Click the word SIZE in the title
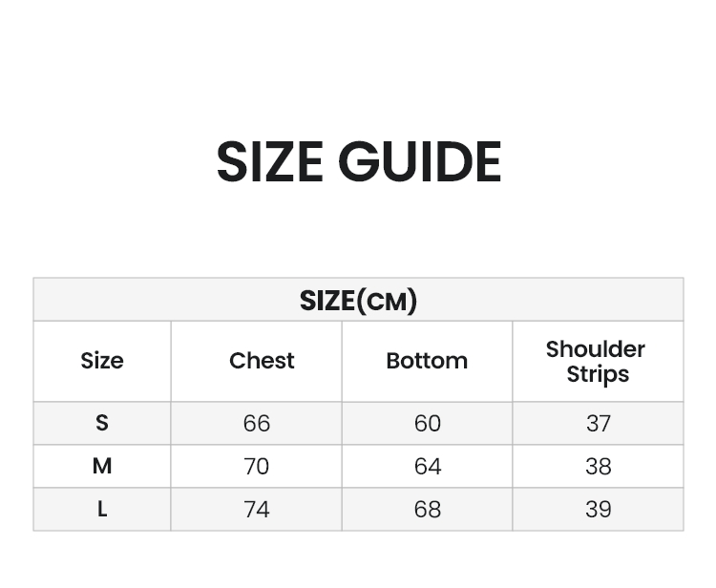 pos(270,161)
